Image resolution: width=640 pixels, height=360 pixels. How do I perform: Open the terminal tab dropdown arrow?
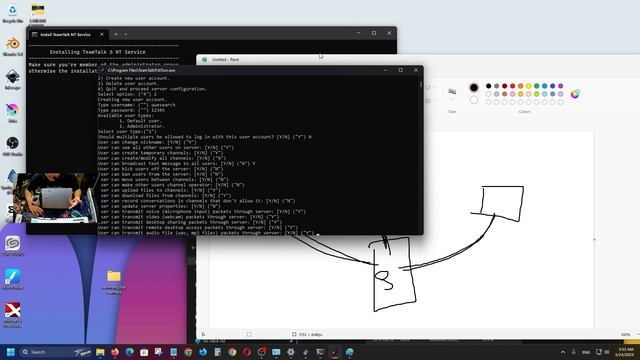coord(125,34)
